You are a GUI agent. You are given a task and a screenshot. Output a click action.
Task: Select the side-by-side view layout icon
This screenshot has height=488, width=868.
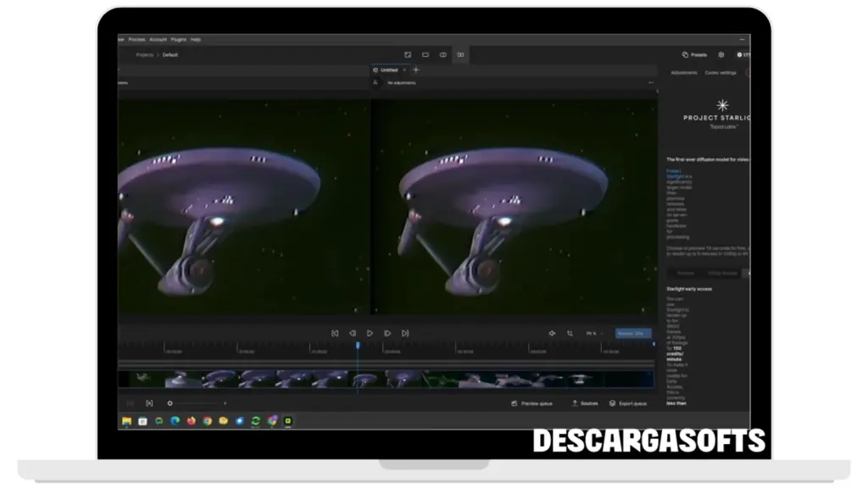[x=460, y=55]
